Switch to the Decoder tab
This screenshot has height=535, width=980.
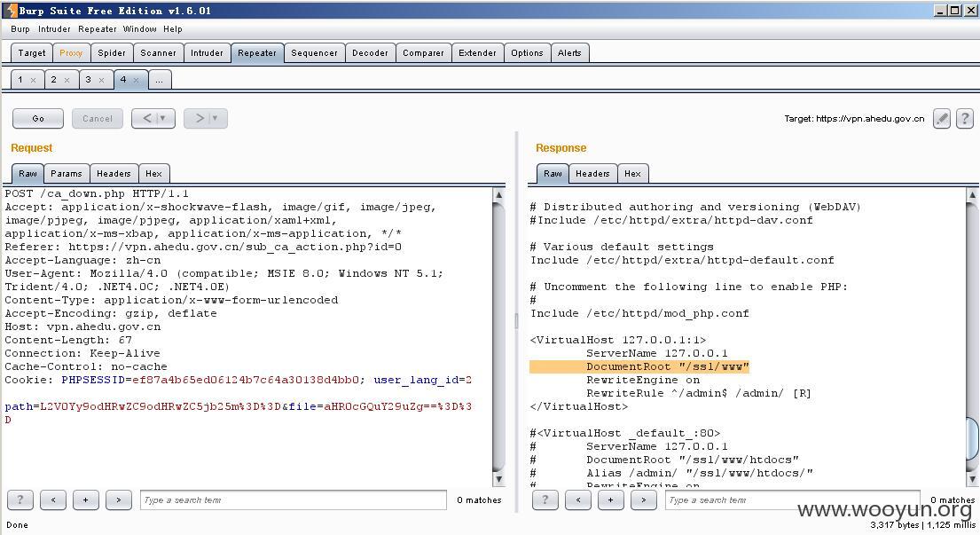370,53
